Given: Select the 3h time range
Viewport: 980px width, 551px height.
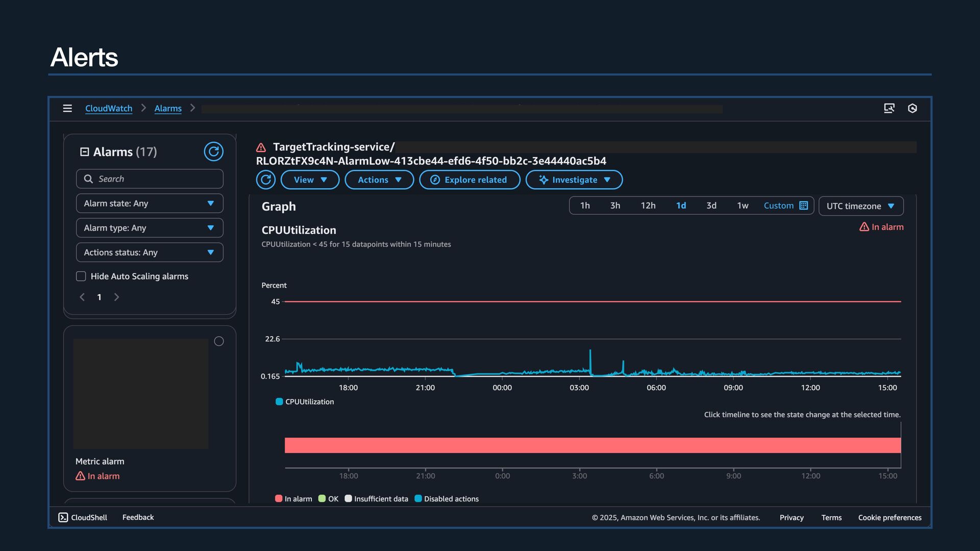Looking at the screenshot, I should click(x=615, y=206).
